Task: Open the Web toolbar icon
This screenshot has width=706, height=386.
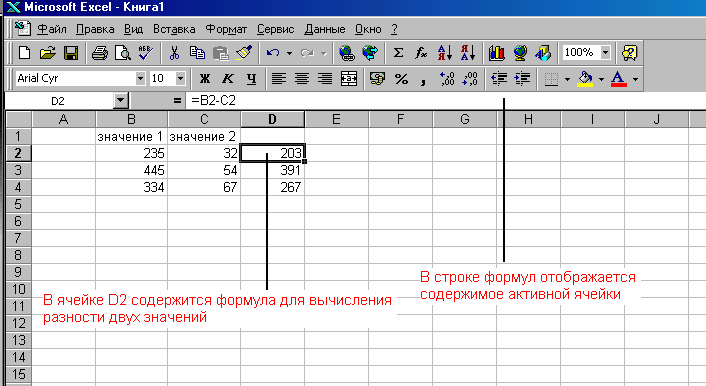Action: (370, 53)
